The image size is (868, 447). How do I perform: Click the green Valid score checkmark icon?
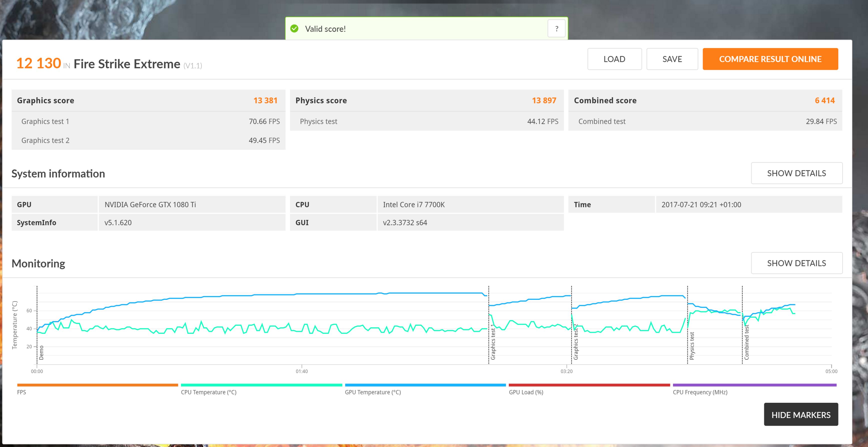click(x=294, y=29)
